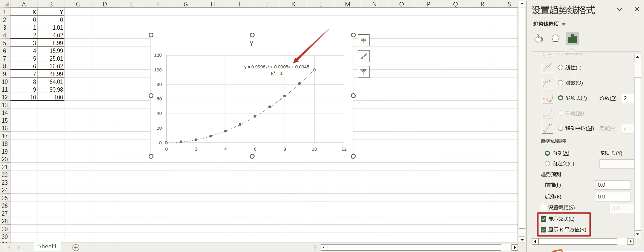The width and height of the screenshot is (644, 252).
Task: Click the linear trendline preview icon
Action: pos(547,68)
